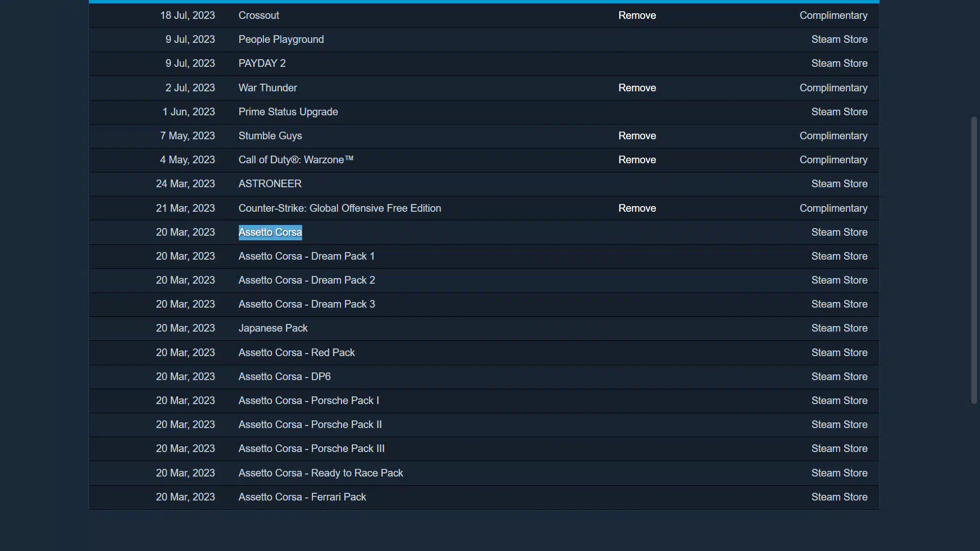
Task: Click the 1 Jun, 2023 date
Action: pyautogui.click(x=188, y=112)
